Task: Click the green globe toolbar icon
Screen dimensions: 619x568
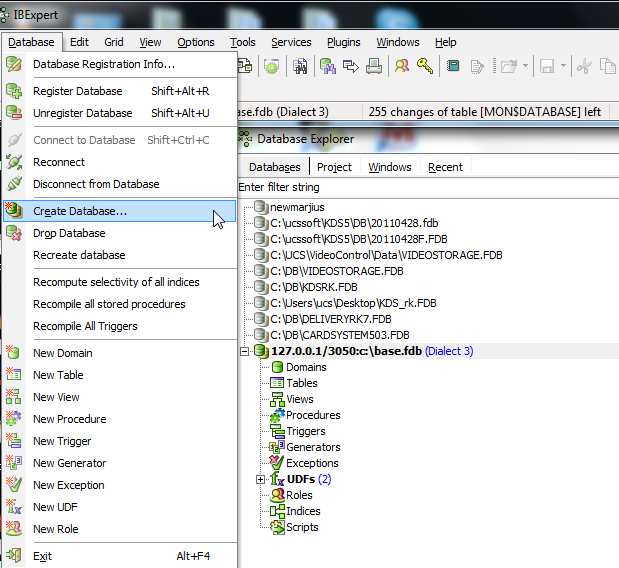Action: pos(272,66)
